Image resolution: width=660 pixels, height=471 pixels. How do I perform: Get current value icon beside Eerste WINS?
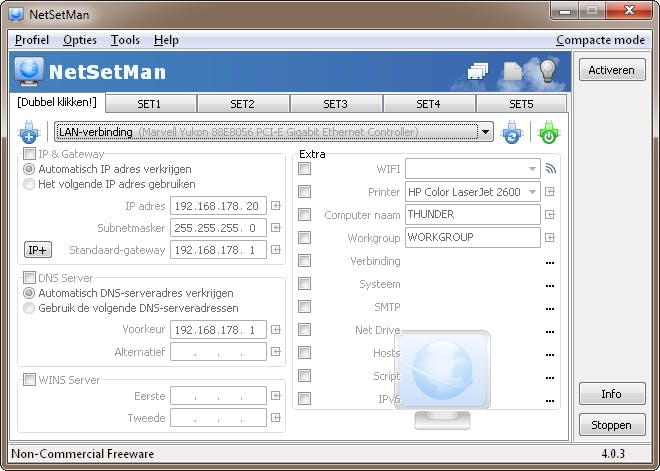276,396
